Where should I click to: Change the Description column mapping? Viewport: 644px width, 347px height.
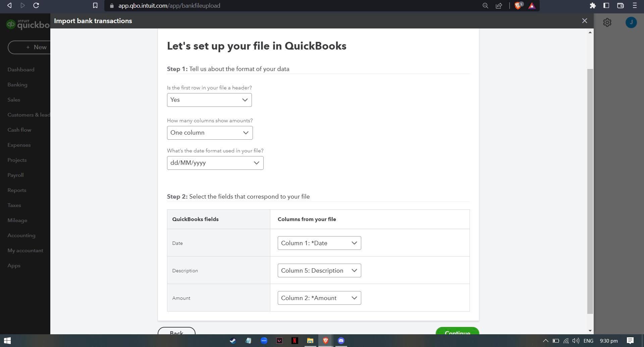click(x=319, y=271)
